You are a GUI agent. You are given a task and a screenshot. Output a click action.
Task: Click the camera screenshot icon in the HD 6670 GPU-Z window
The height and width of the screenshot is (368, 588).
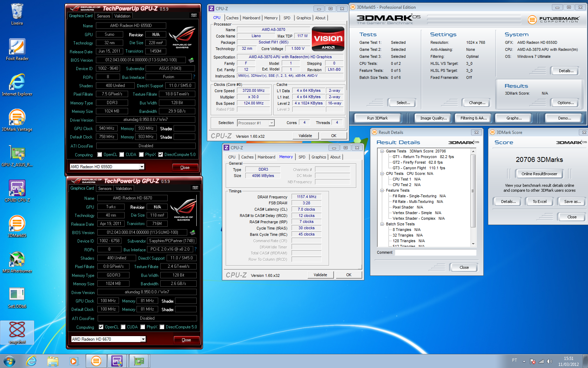tap(195, 188)
